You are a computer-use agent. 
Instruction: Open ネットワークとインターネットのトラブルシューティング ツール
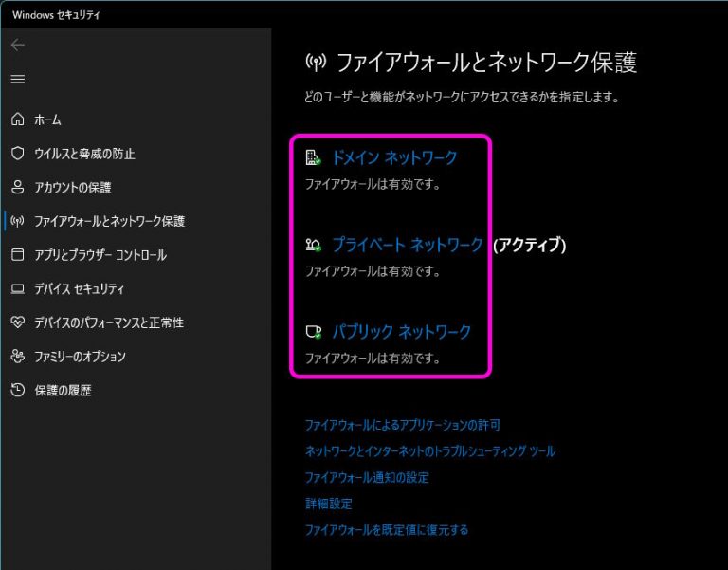point(430,451)
